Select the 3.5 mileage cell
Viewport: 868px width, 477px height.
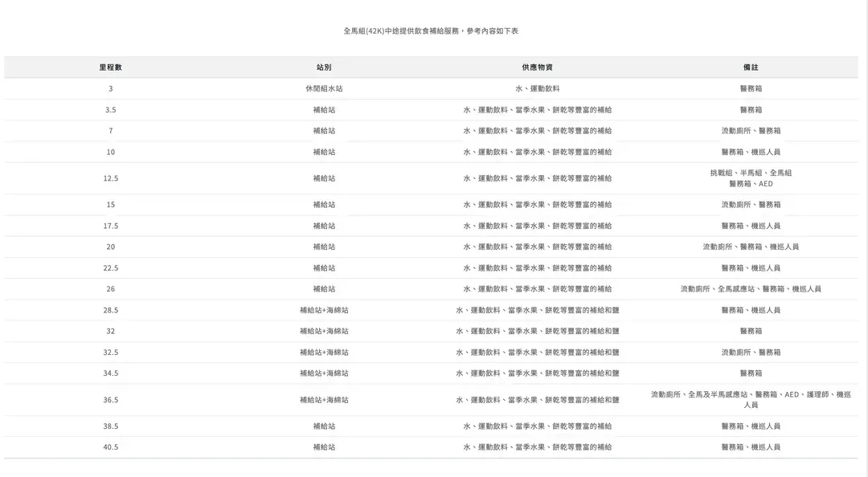point(110,110)
